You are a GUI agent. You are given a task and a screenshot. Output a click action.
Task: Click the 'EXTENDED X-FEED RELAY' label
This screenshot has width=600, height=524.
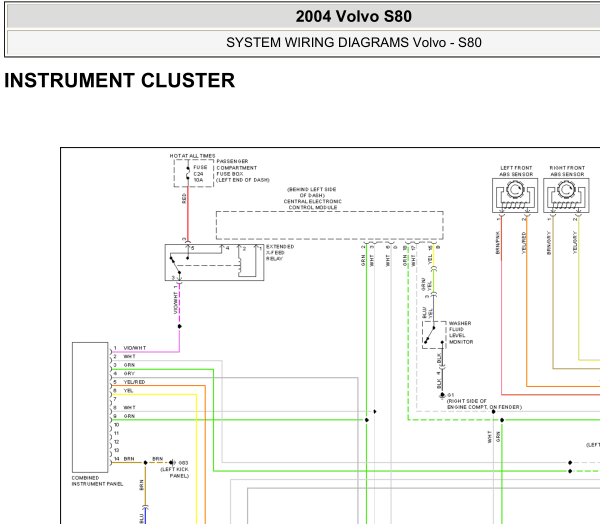[280, 253]
